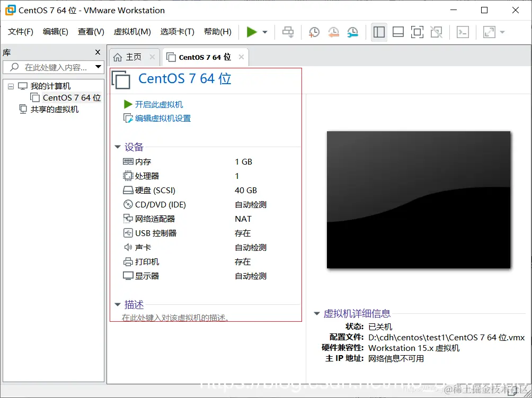Toggle the thumbnail bar view icon

tap(398, 32)
